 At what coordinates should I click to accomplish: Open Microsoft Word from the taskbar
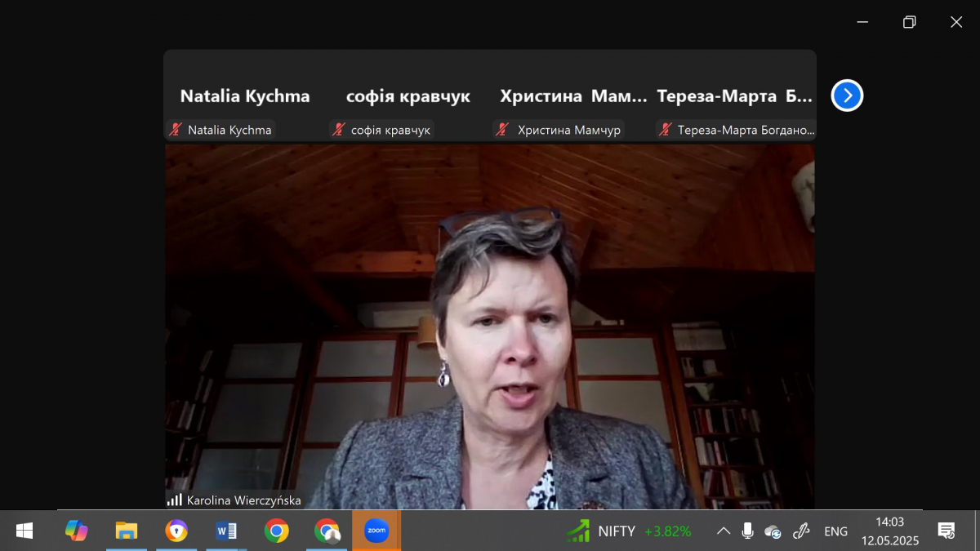226,531
